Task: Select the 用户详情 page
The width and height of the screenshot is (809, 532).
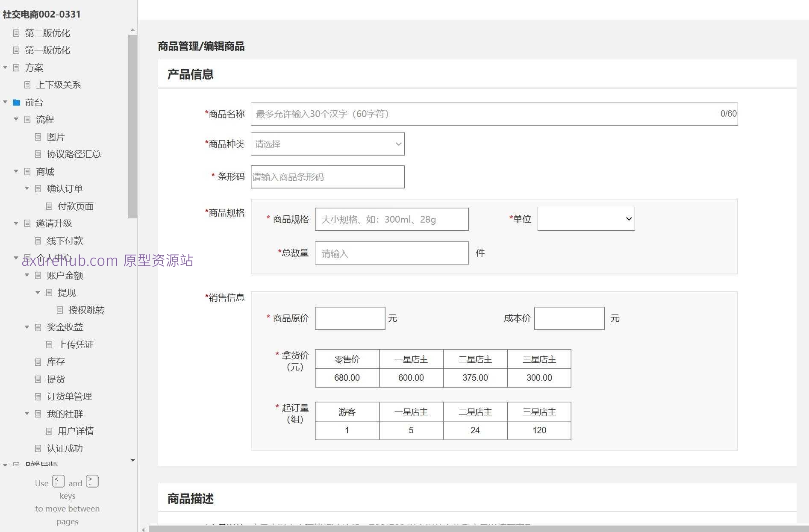Action: [x=76, y=431]
